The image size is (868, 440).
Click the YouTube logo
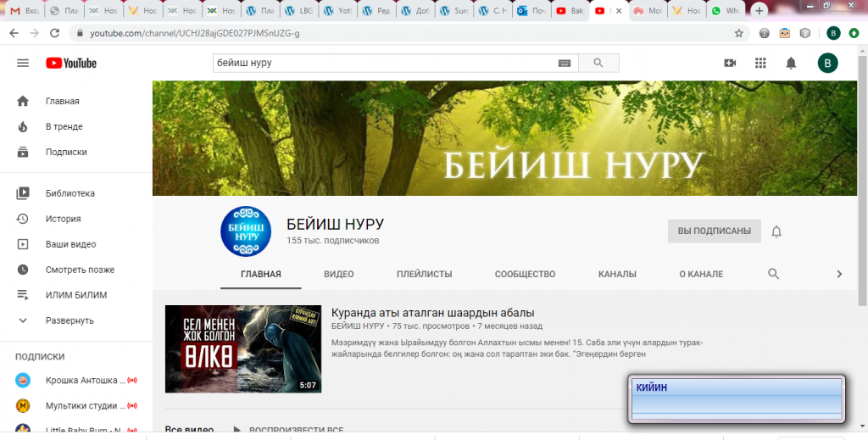click(71, 63)
